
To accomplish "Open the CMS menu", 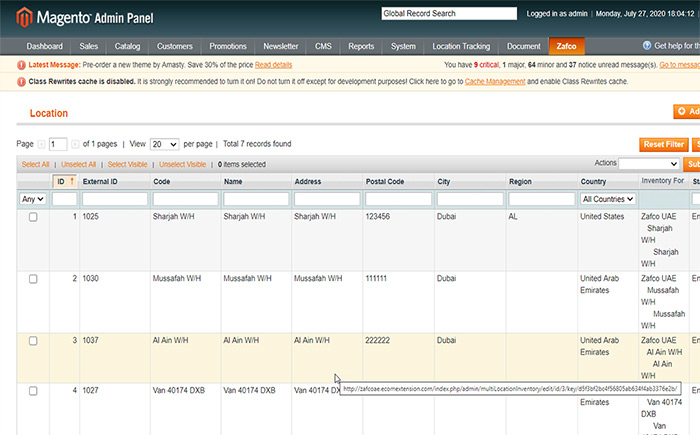I will point(323,46).
